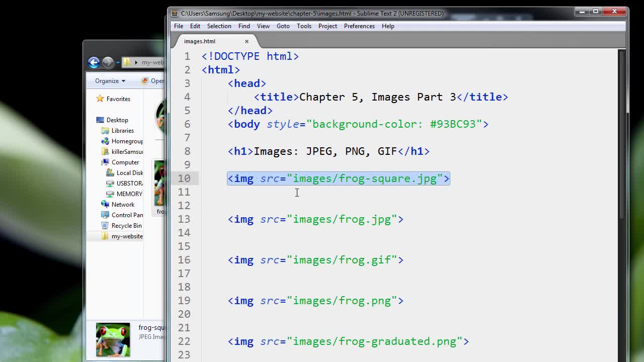
Task: Close the Sublime Text window
Action: 614,12
